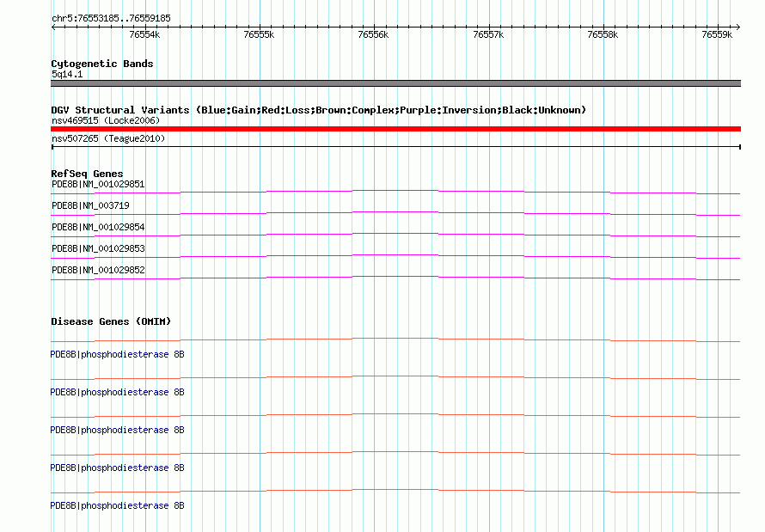
Task: Click the 76559k ruler tick label
Action: coord(717,34)
